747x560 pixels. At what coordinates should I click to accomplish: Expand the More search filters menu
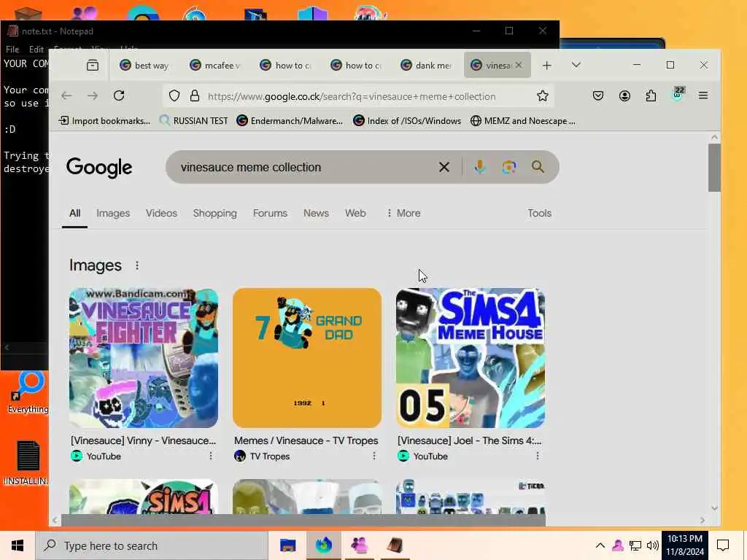point(403,214)
